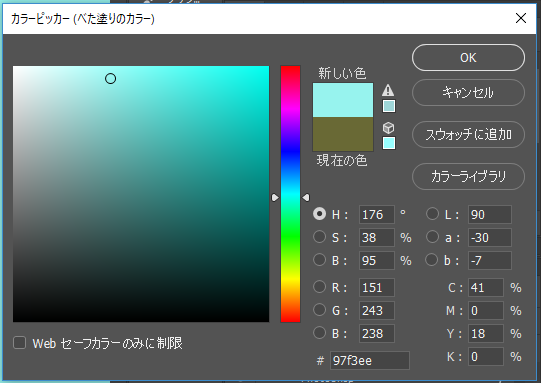Click the H value field showing 176
This screenshot has height=383, width=541.
[x=376, y=215]
